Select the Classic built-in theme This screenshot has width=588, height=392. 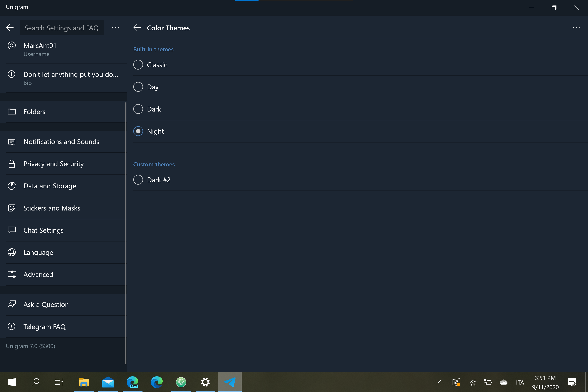coord(138,64)
